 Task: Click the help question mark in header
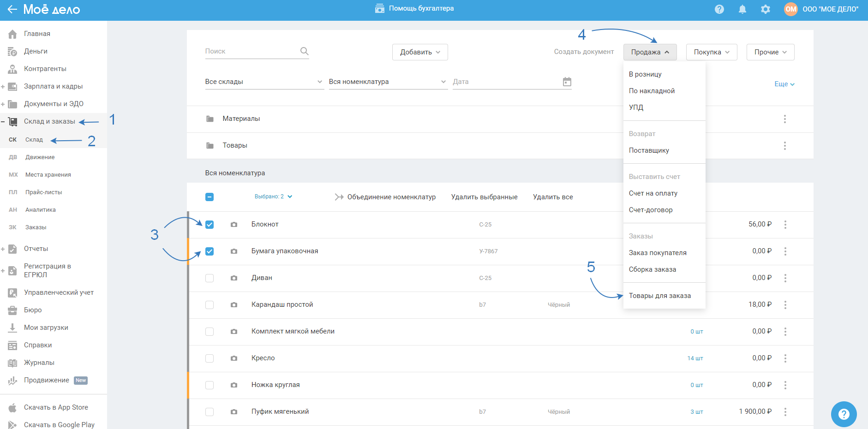click(719, 9)
